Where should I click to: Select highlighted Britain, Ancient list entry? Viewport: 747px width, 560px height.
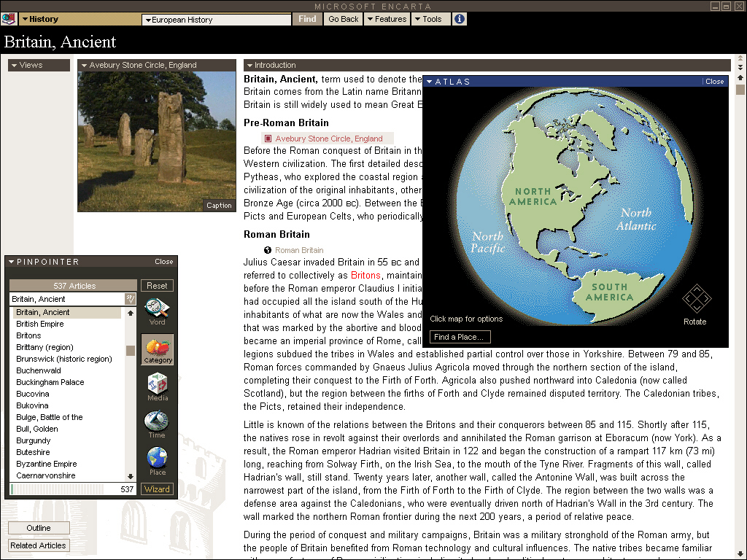pos(66,312)
